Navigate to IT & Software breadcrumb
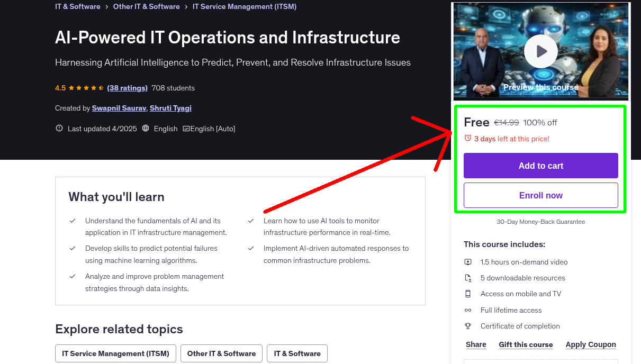Image resolution: width=641 pixels, height=364 pixels. (x=77, y=6)
